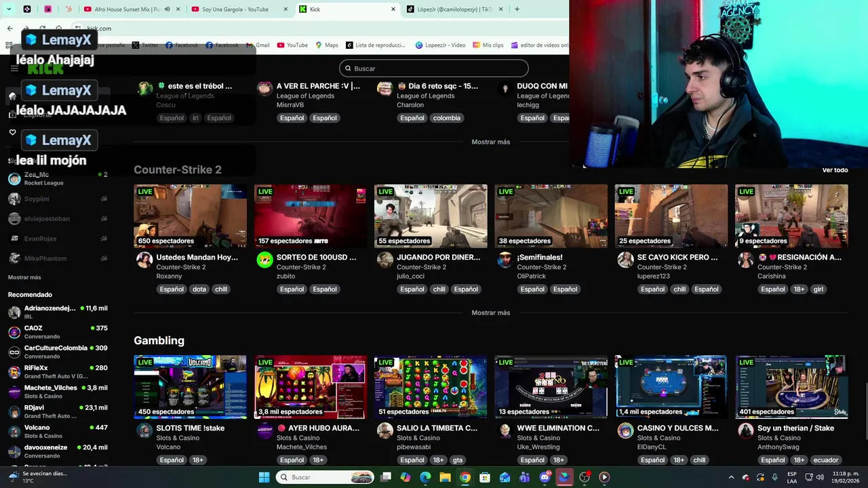This screenshot has height=488, width=868.
Task: Select the gta tag under pibewasabi's stream
Action: tap(458, 460)
